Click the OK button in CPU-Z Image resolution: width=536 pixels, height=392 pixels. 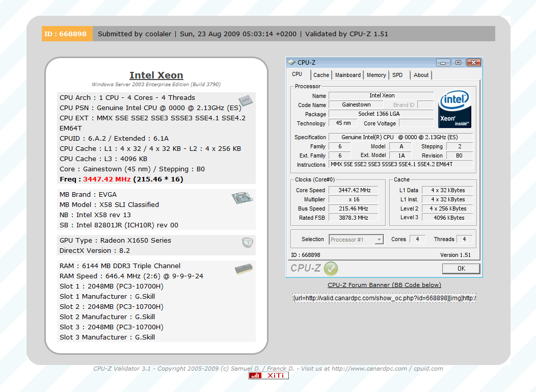point(461,269)
